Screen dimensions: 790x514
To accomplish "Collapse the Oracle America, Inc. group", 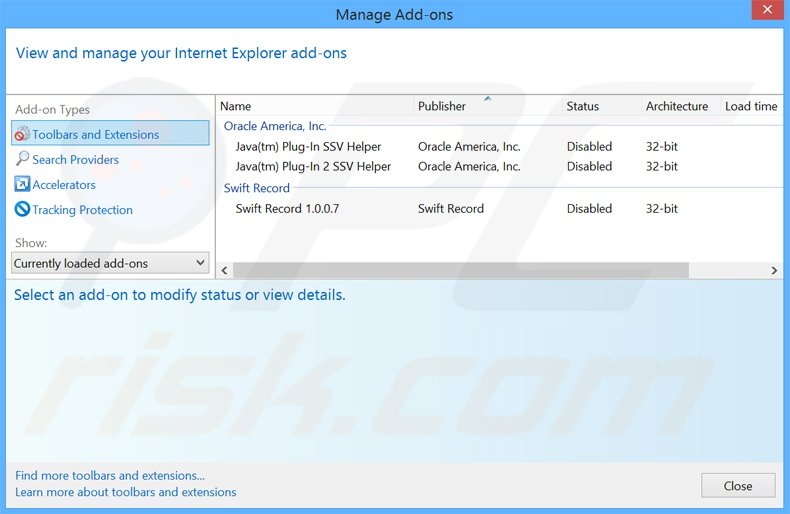I will point(275,126).
